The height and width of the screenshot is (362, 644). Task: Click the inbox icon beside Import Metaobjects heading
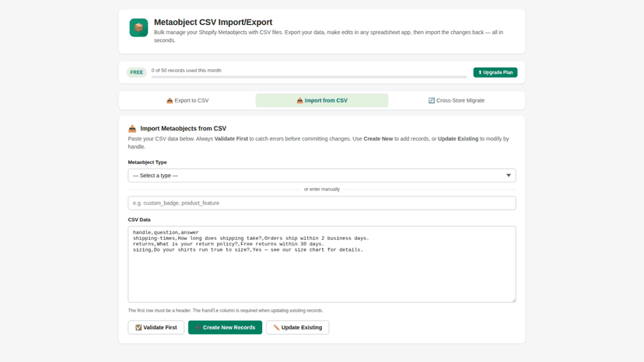tap(132, 128)
